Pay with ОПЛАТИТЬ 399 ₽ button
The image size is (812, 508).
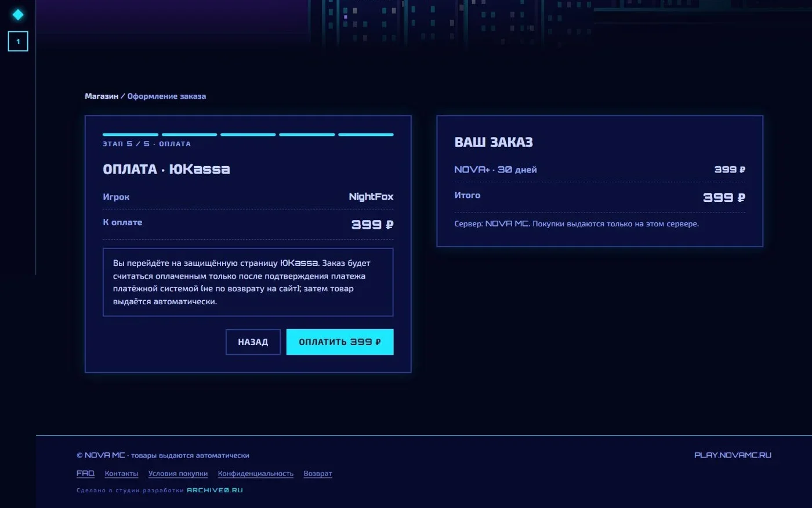coord(340,342)
